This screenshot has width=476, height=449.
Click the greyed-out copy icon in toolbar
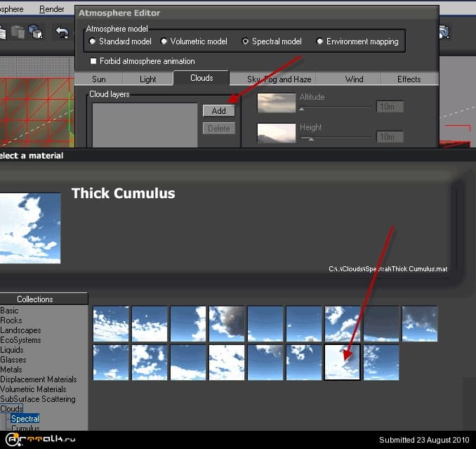point(18,32)
